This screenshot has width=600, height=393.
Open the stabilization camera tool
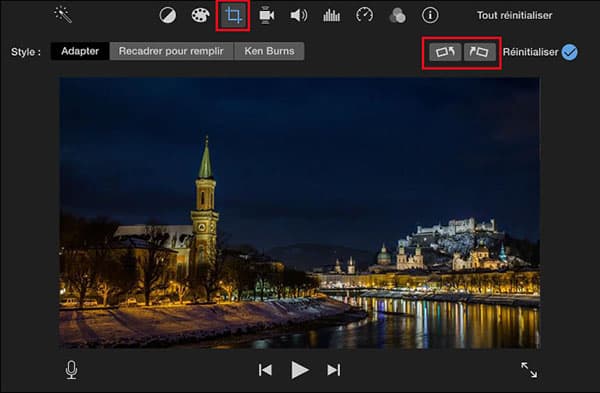[266, 15]
